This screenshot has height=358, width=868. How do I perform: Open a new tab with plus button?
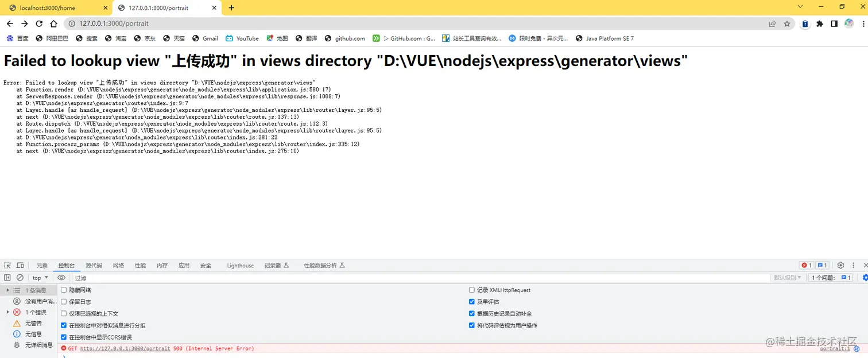(x=231, y=7)
